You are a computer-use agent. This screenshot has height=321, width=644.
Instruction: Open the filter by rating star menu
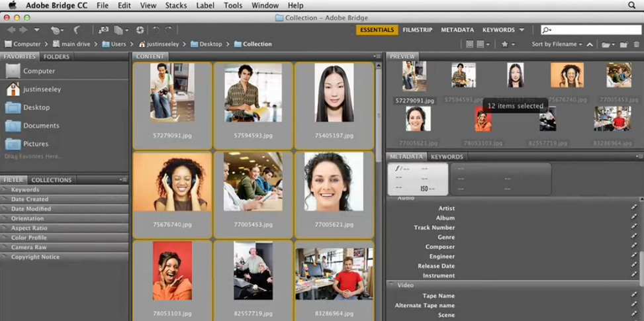click(x=508, y=44)
